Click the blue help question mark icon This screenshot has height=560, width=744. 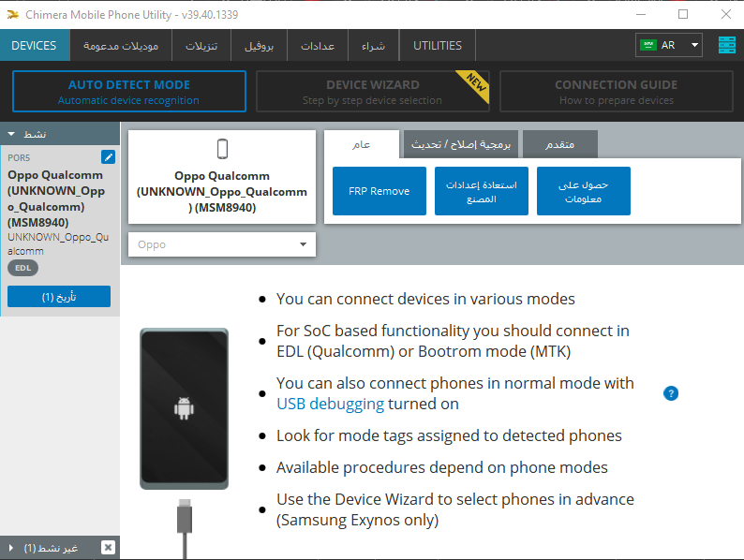[x=671, y=393]
